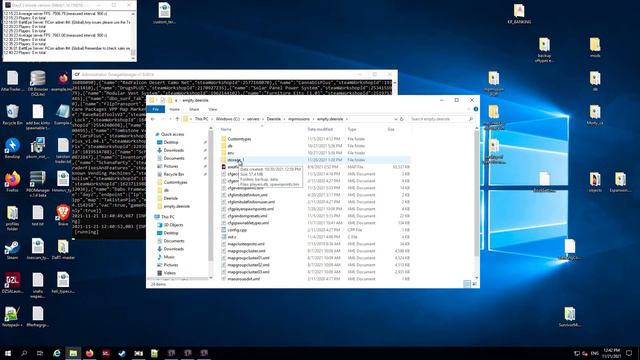The height and width of the screenshot is (360, 640).
Task: Open the View ribbon tab
Action: [x=213, y=109]
